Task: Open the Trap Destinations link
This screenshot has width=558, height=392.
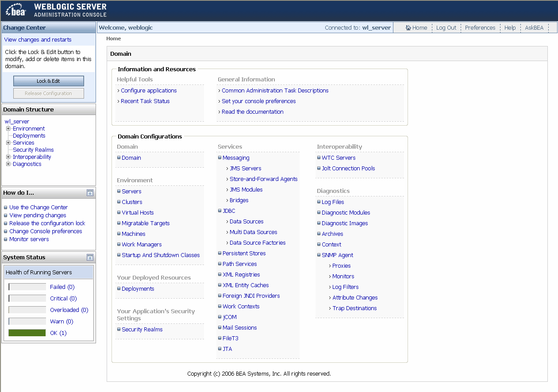Action: (354, 308)
